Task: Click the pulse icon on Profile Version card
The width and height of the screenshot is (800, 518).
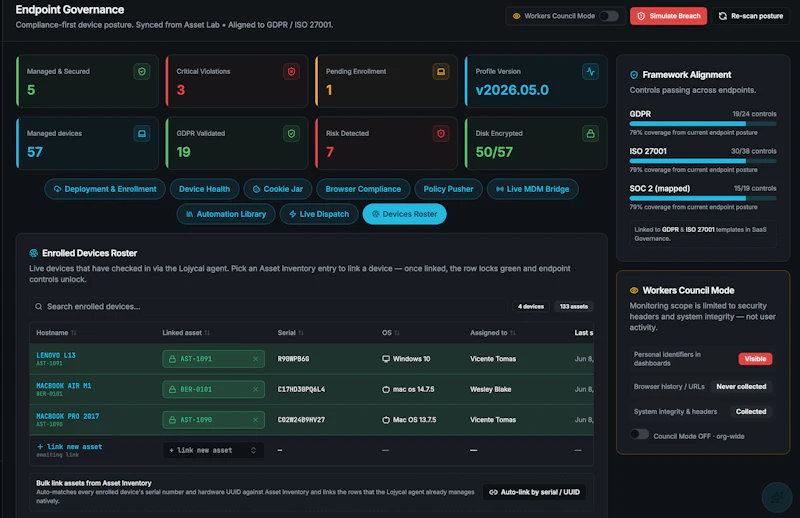Action: point(590,71)
